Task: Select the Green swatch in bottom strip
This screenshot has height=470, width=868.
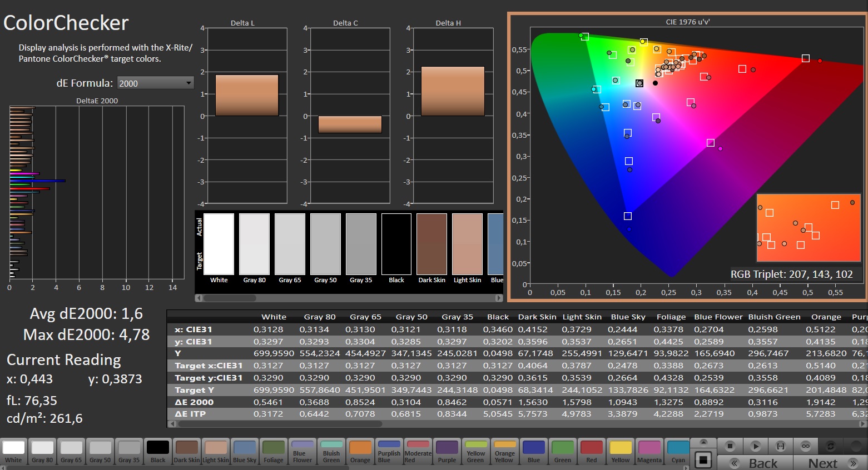Action: pos(563,452)
